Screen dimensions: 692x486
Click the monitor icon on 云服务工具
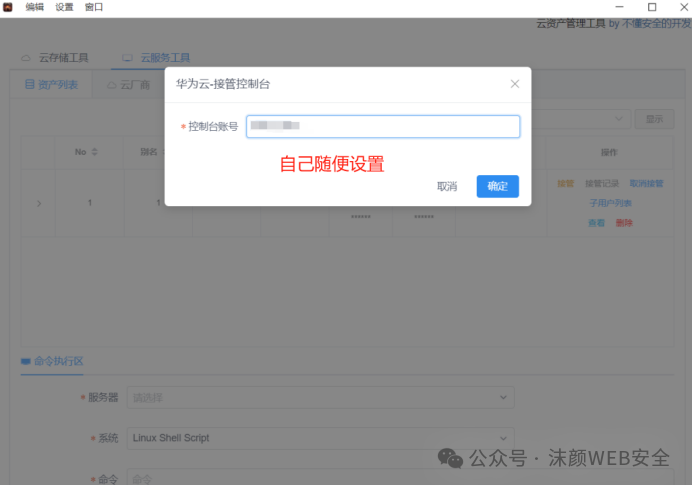[128, 58]
